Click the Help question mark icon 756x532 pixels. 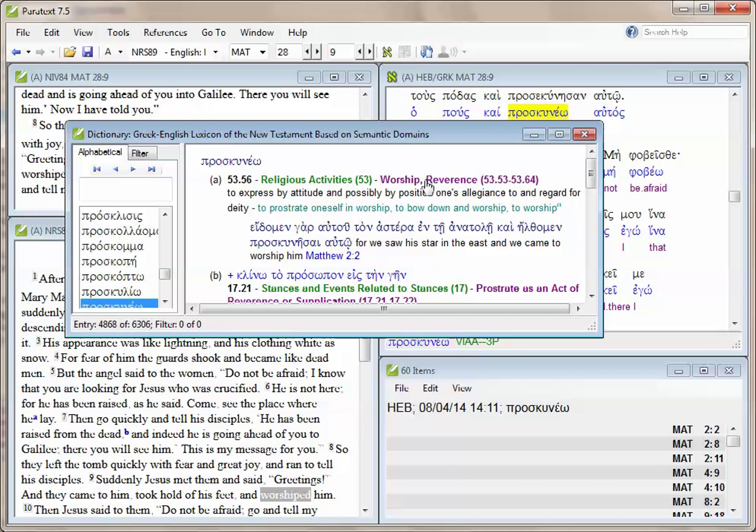[631, 32]
